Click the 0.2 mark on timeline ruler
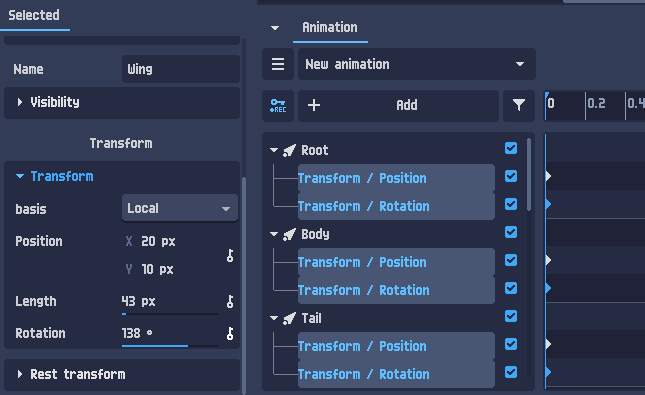The width and height of the screenshot is (645, 395). (x=596, y=103)
